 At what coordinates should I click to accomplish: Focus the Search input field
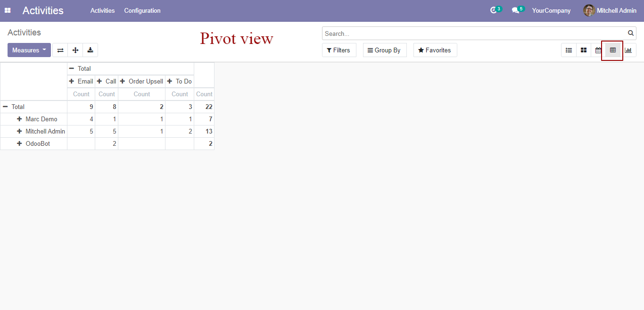click(x=475, y=34)
